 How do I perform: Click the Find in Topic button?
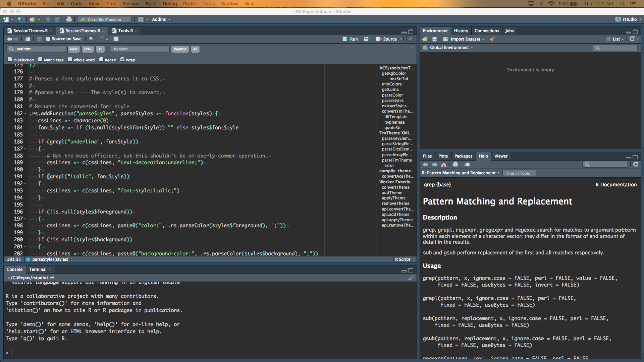[519, 173]
